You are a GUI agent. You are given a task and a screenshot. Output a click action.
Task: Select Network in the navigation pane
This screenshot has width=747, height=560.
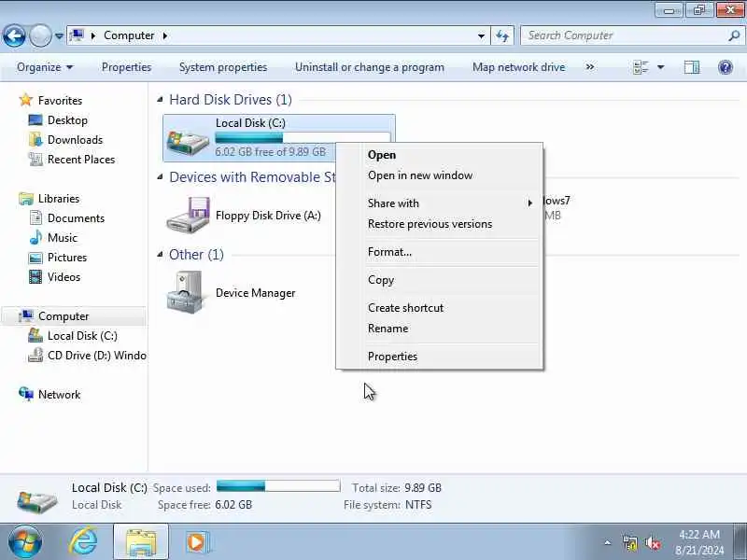[x=59, y=394]
